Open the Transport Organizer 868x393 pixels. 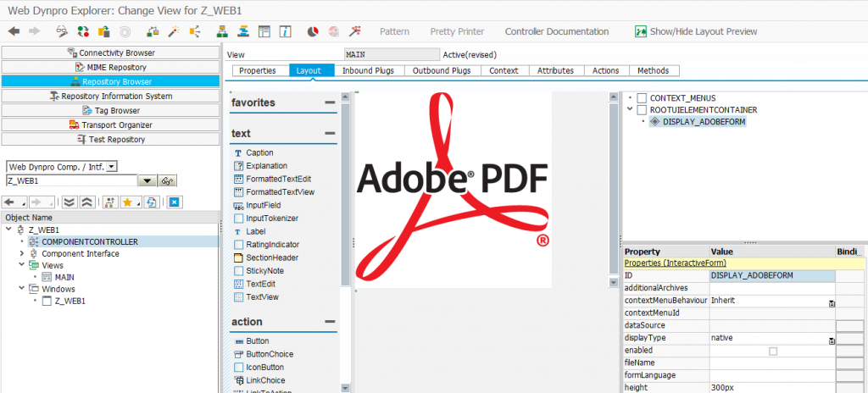coord(111,125)
